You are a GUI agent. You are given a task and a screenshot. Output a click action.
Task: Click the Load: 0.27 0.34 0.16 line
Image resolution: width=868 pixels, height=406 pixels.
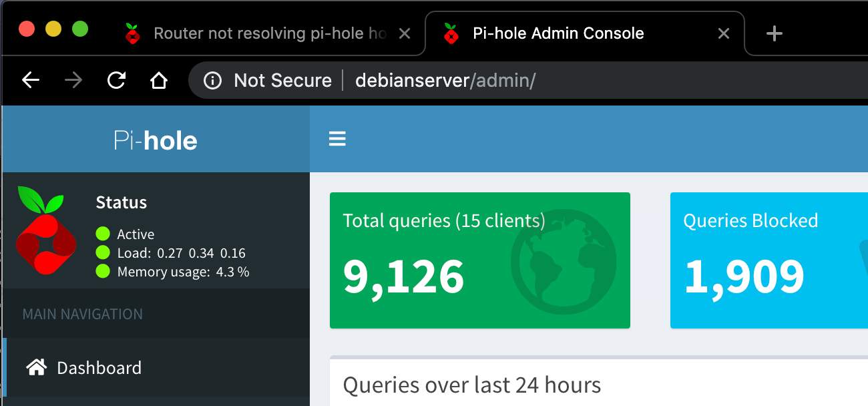181,253
